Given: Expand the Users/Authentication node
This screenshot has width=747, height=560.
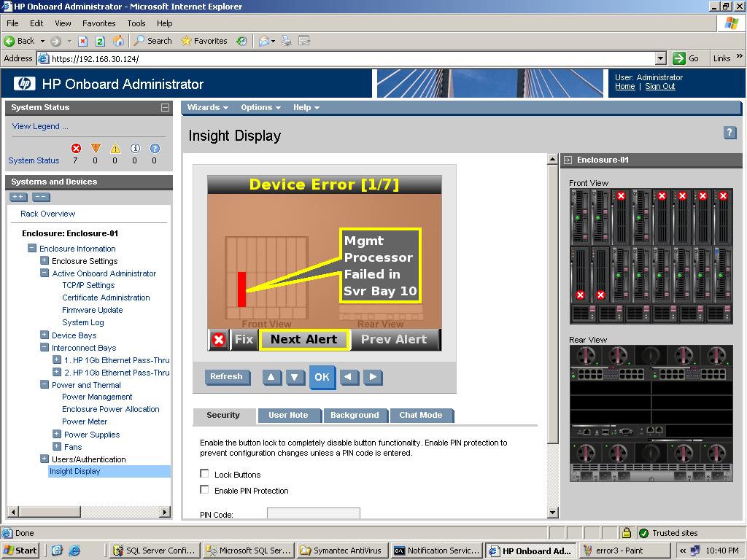Looking at the screenshot, I should [44, 459].
